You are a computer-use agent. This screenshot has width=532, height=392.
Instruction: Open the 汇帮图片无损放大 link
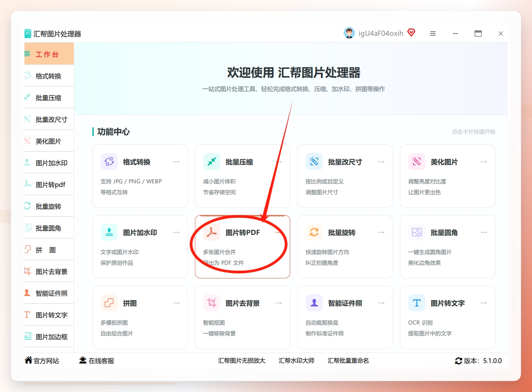coord(242,361)
